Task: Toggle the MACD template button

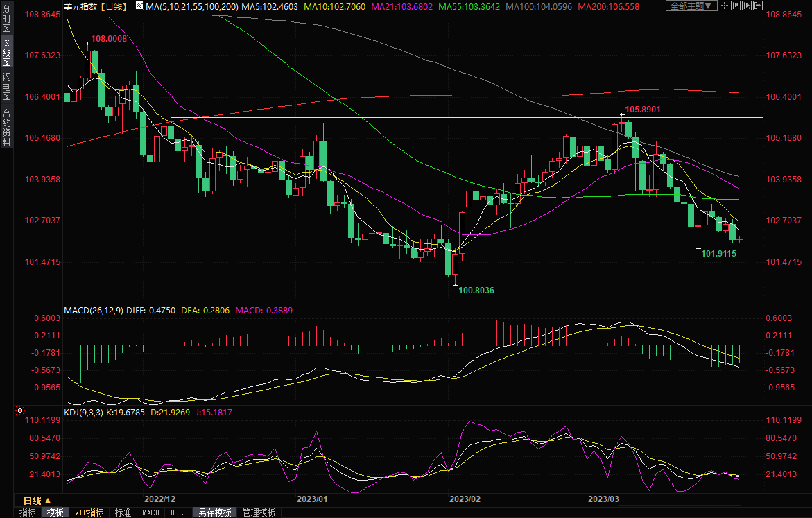Action: [x=150, y=512]
